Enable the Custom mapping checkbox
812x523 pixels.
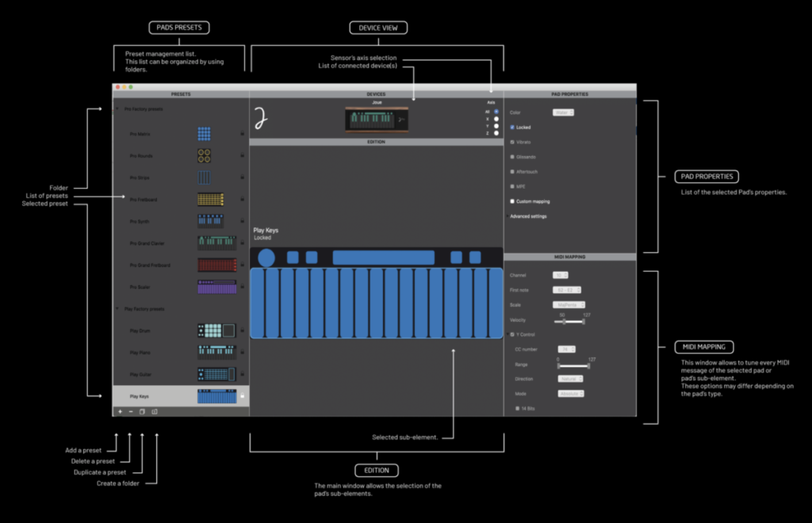coord(512,201)
